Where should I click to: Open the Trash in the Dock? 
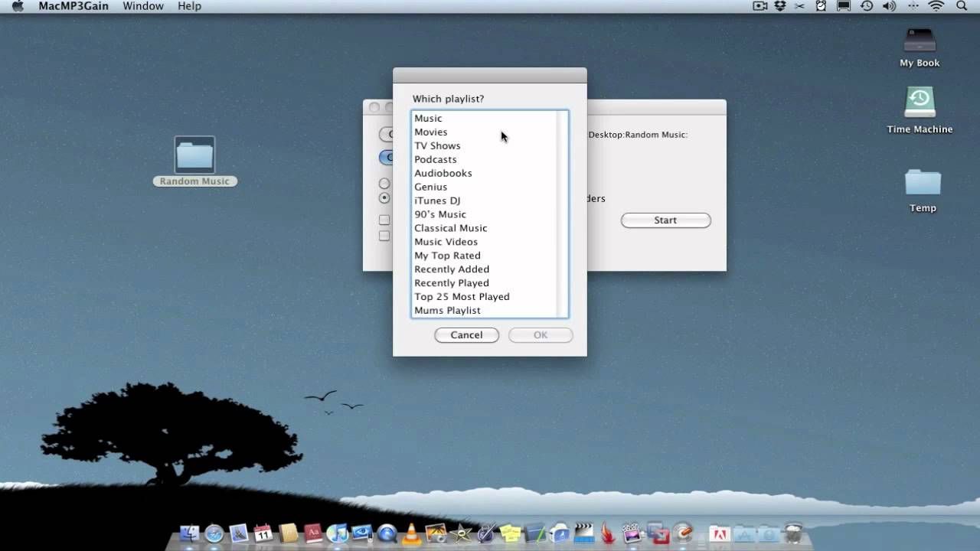pyautogui.click(x=793, y=533)
